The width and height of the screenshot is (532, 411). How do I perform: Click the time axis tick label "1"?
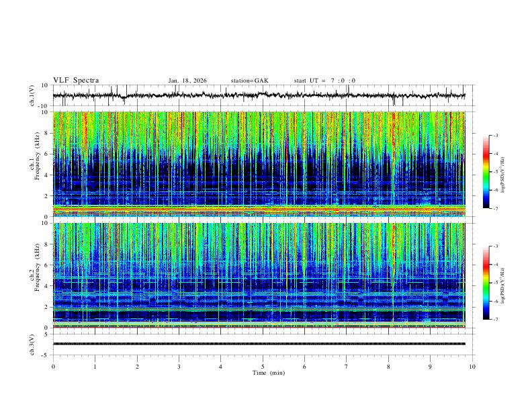point(95,367)
